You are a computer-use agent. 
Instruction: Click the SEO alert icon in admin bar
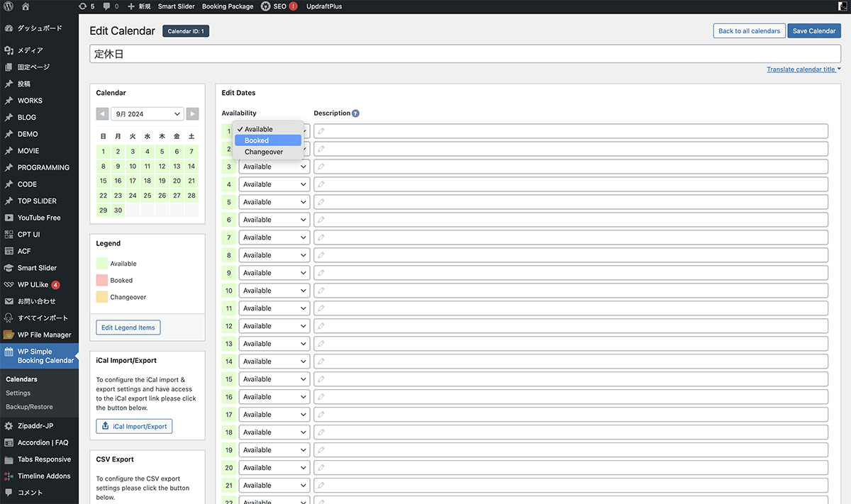click(x=293, y=6)
